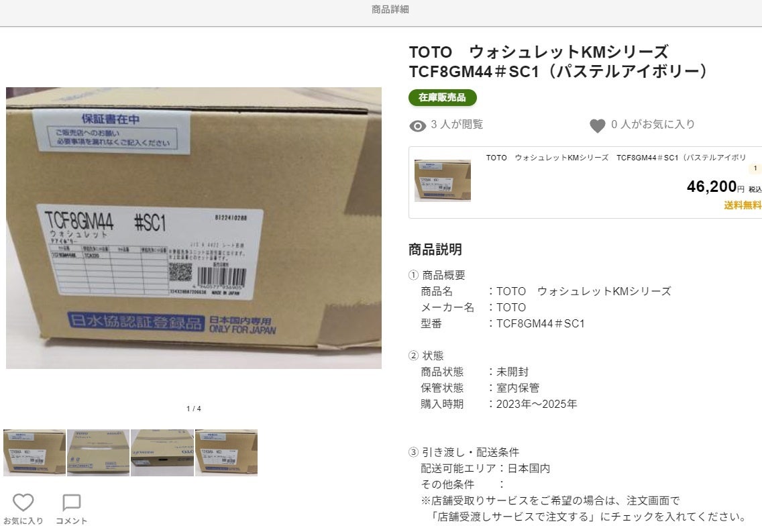Click the コメント label under bubble
The image size is (762, 532).
[x=71, y=521]
